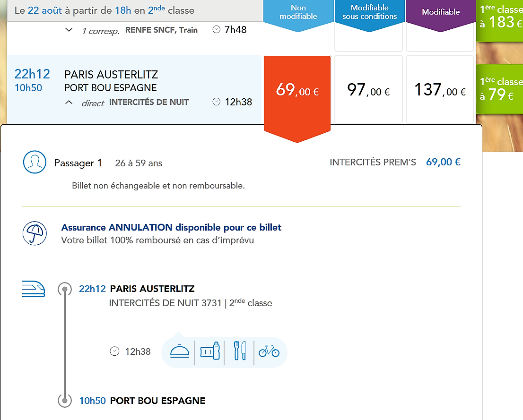
Task: Click the 22 août date link
Action: click(44, 10)
